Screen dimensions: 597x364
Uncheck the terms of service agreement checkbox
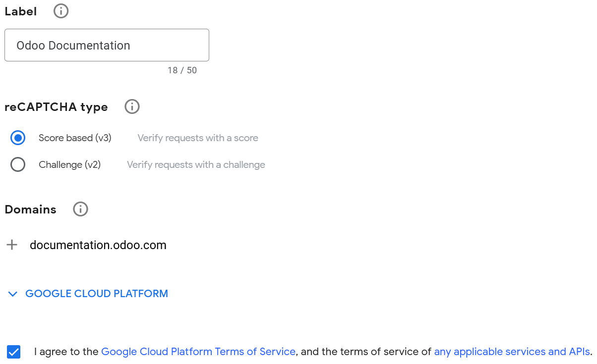tap(13, 352)
